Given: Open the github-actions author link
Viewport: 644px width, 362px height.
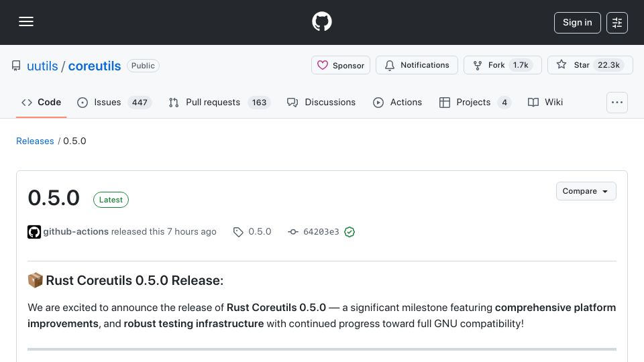Looking at the screenshot, I should pyautogui.click(x=76, y=231).
